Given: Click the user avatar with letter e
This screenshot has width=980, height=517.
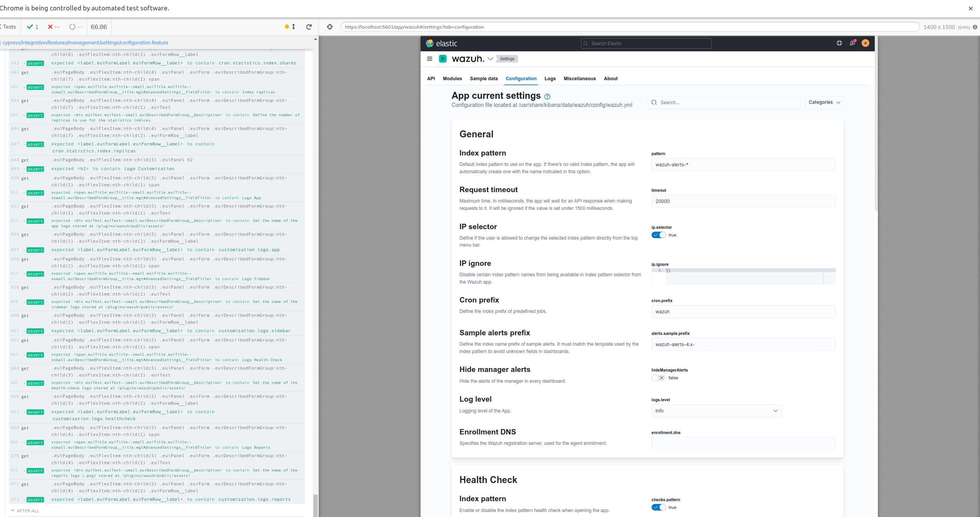Looking at the screenshot, I should [865, 43].
